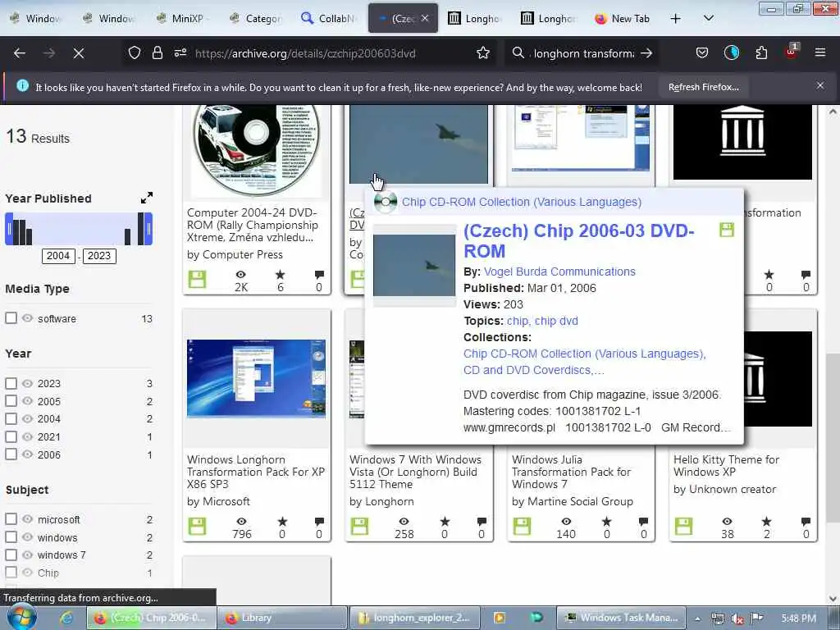Switch to the Categor tab
This screenshot has height=630, width=840.
point(256,19)
